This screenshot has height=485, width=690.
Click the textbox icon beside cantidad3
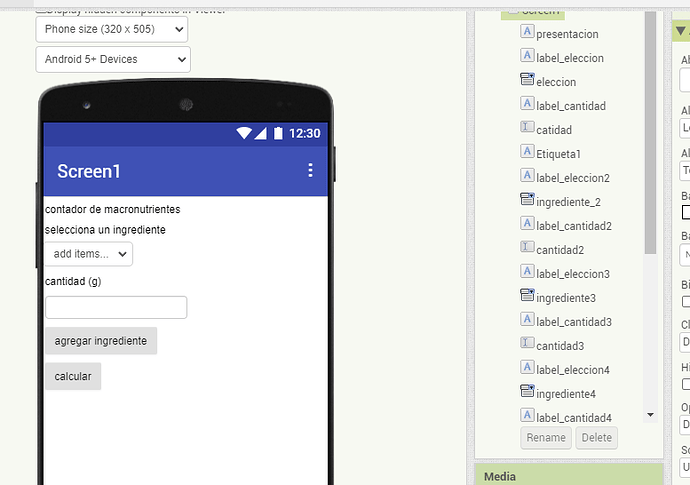pos(527,343)
